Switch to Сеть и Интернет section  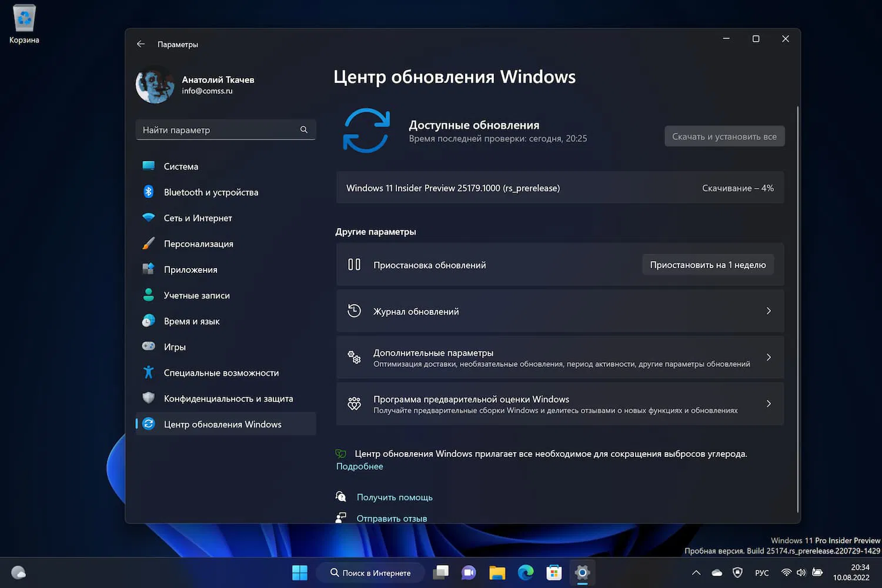coord(198,218)
